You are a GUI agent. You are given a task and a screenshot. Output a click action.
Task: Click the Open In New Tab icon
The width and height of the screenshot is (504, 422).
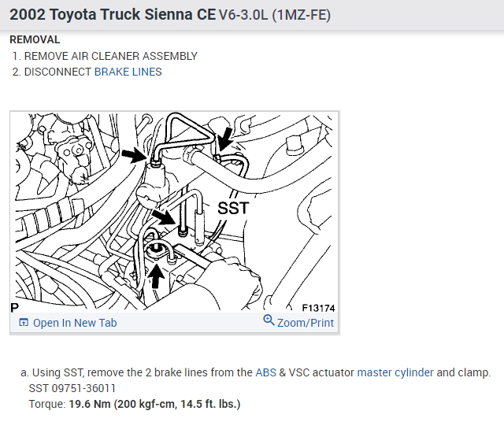[24, 323]
